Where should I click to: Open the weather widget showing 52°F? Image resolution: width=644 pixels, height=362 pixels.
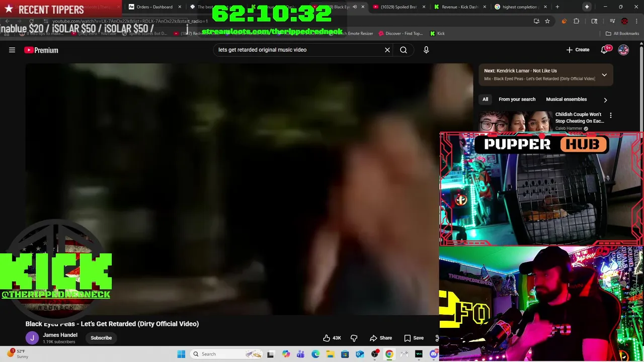click(18, 354)
